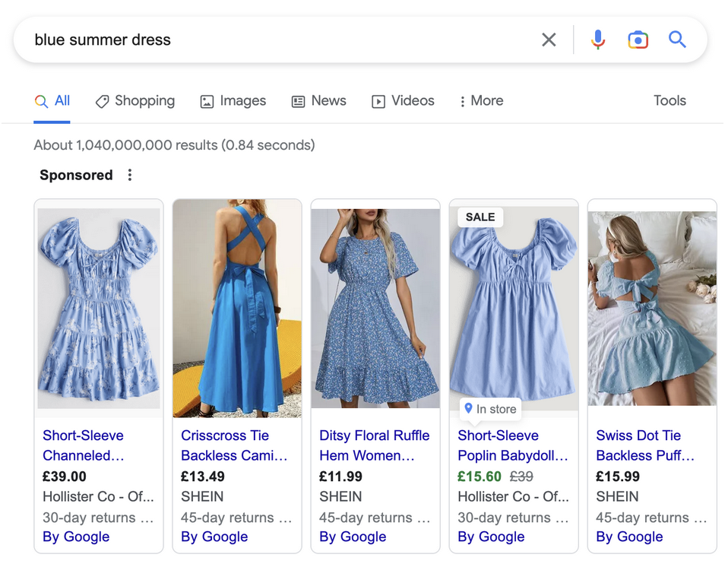728x567 pixels.
Task: Switch to the Images tab
Action: 233,101
